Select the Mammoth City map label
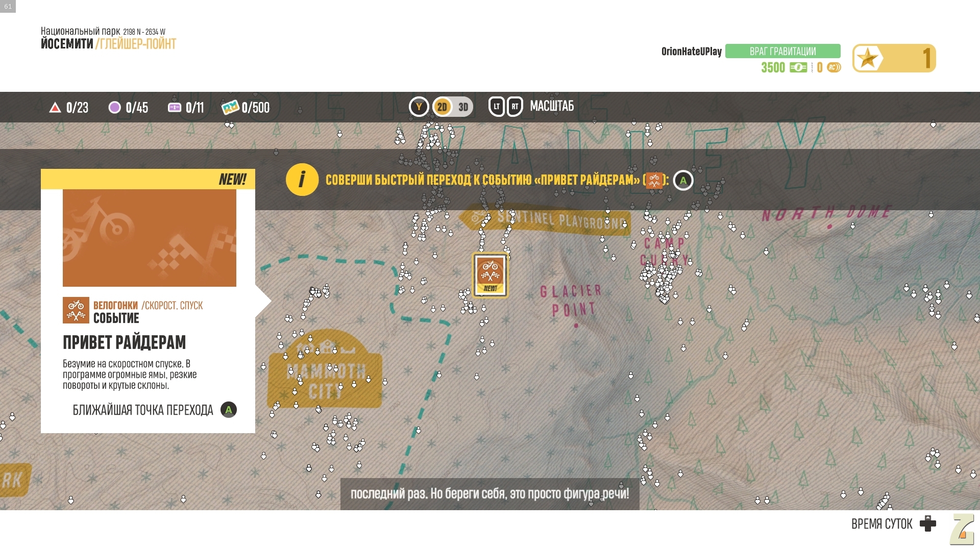980x551 pixels. [x=325, y=376]
